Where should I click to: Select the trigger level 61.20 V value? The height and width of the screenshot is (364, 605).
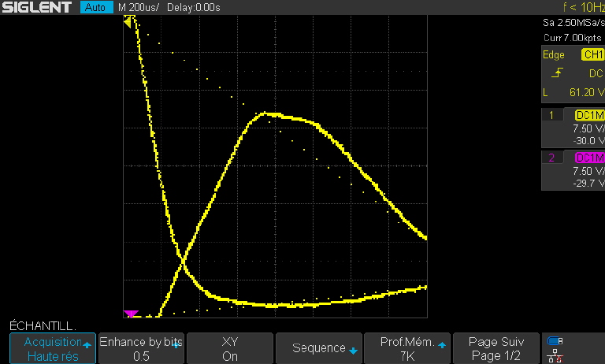587,93
